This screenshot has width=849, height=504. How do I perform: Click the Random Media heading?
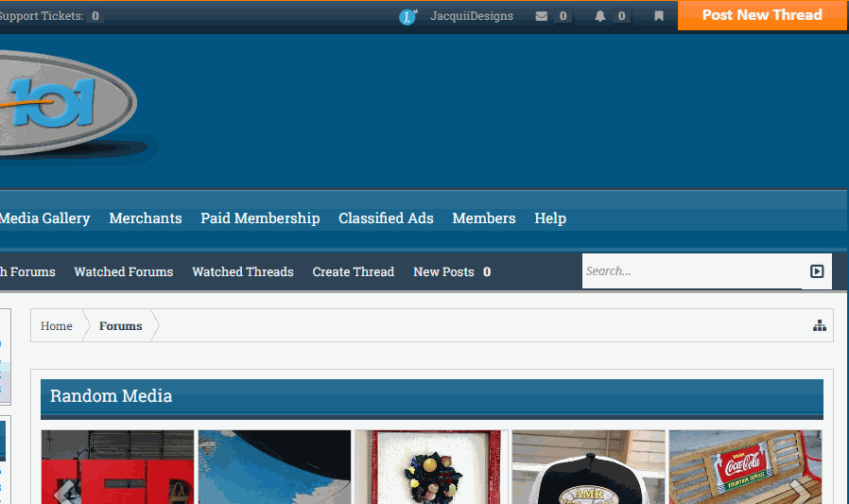(111, 395)
